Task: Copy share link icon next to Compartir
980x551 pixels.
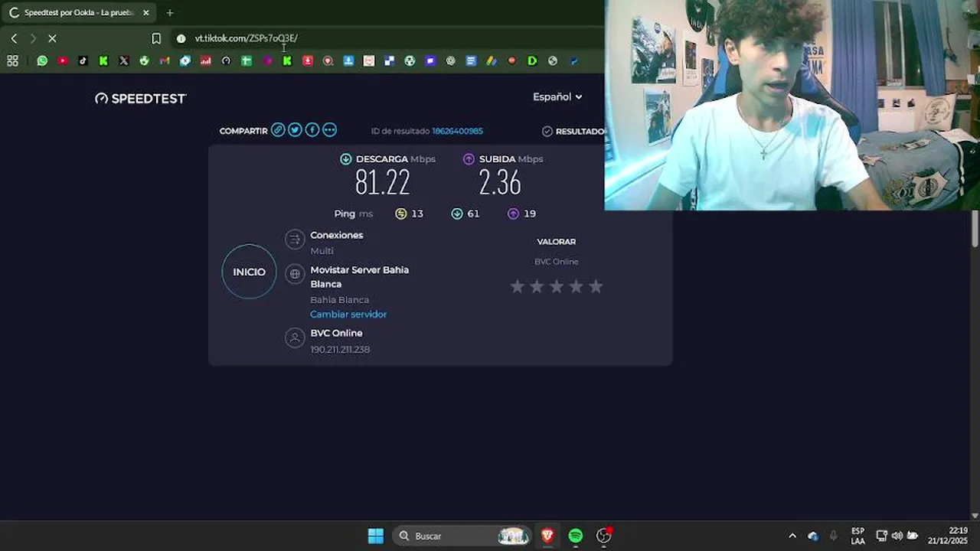Action: click(278, 130)
